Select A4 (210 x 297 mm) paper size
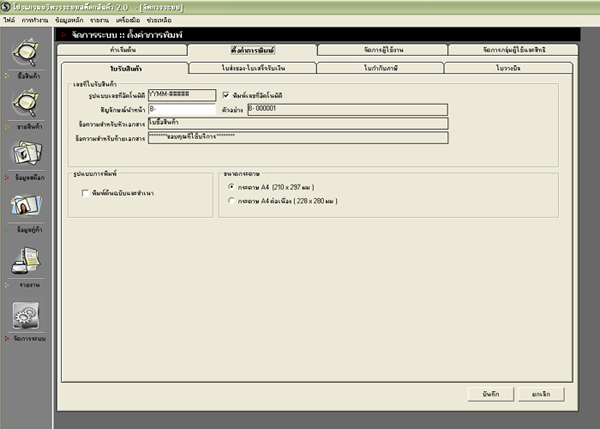 tap(232, 186)
